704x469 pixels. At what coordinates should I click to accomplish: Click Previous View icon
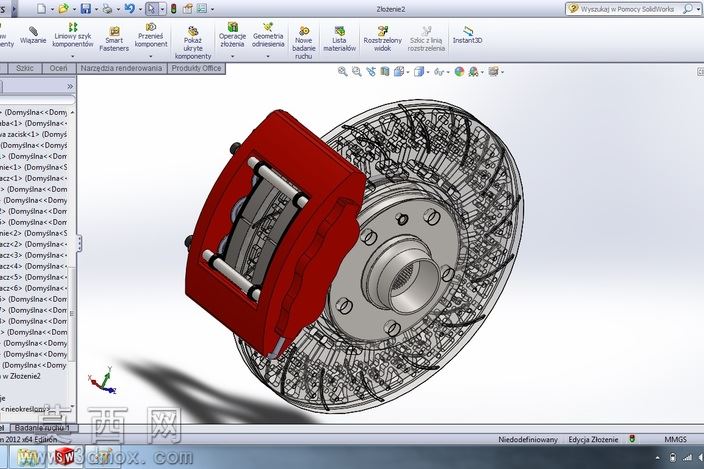point(371,71)
